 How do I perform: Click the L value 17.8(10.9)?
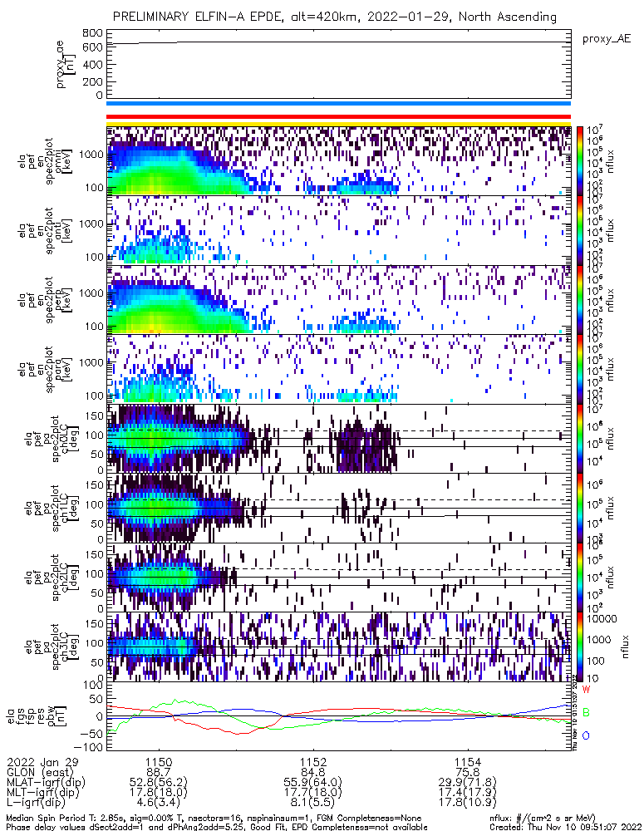coord(468,803)
